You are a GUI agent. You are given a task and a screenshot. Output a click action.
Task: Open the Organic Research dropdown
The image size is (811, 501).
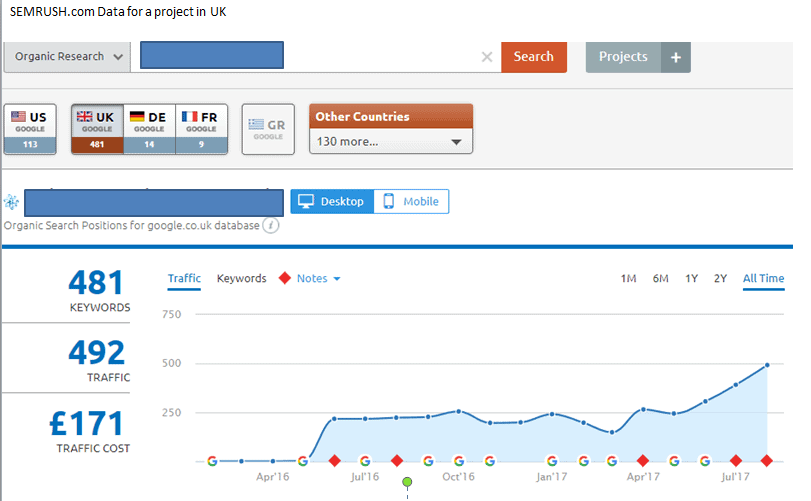click(67, 57)
